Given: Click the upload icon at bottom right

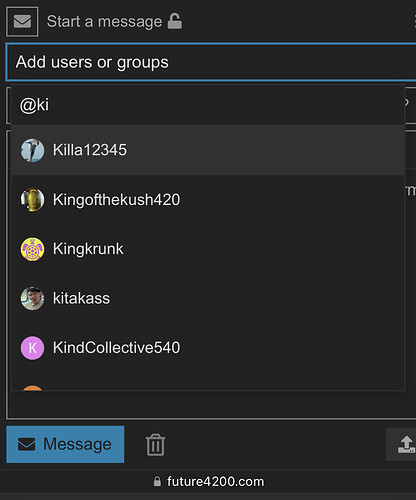Looking at the screenshot, I should click(406, 445).
